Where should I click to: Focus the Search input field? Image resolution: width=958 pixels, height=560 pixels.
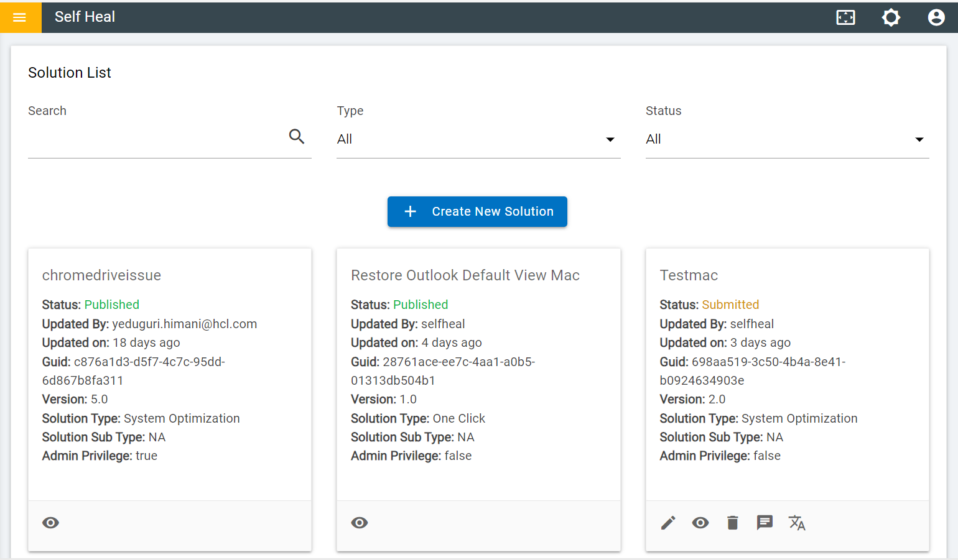coord(156,139)
